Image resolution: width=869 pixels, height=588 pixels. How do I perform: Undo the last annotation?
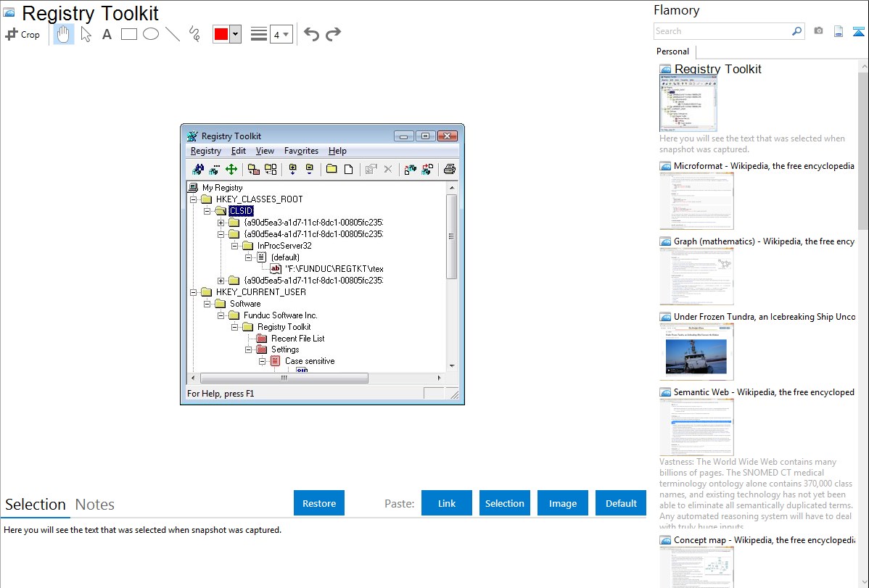311,34
